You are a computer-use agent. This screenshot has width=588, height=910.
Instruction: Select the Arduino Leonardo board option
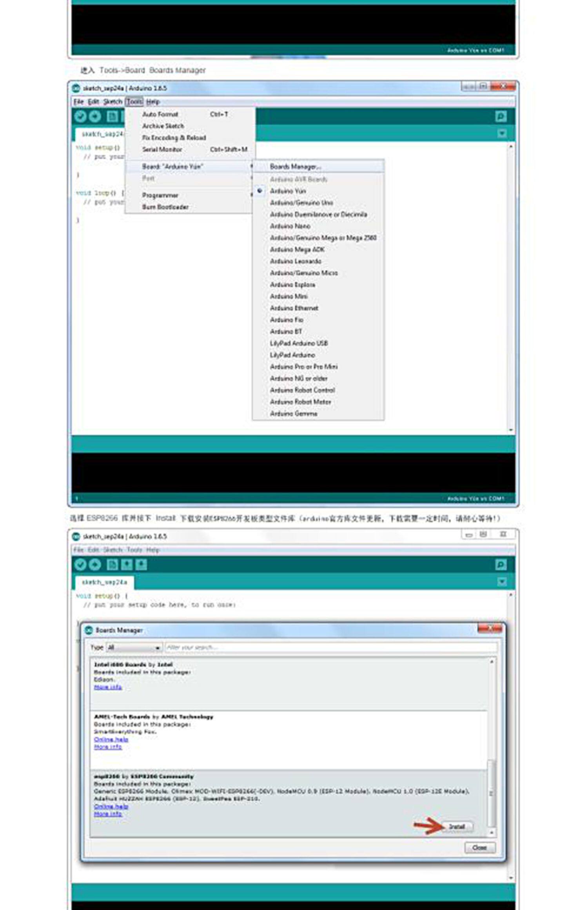[x=296, y=261]
